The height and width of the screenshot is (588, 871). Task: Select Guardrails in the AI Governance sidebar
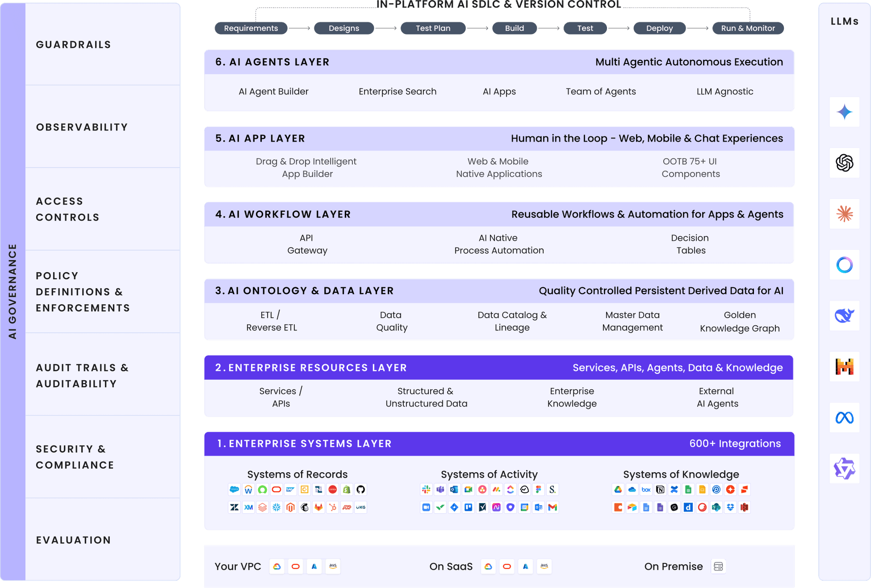click(73, 44)
